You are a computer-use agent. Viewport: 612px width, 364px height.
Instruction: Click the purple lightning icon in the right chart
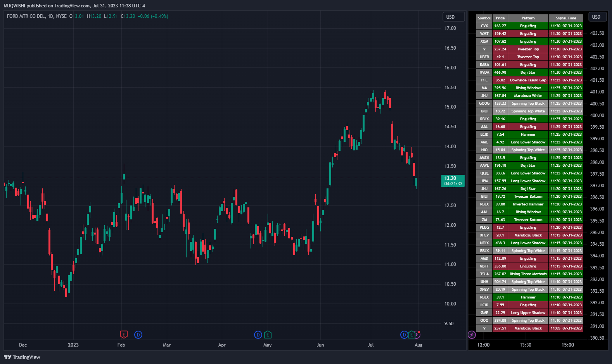(x=472, y=335)
